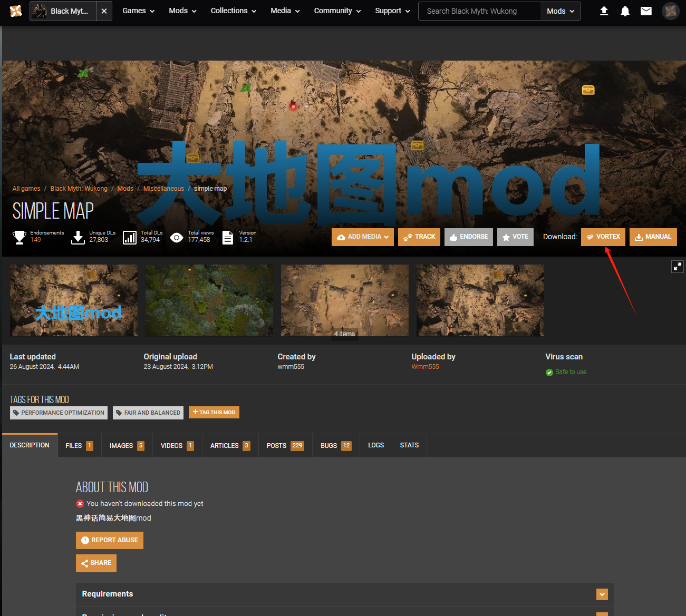Image resolution: width=686 pixels, height=616 pixels.
Task: Click the Share button
Action: (x=96, y=563)
